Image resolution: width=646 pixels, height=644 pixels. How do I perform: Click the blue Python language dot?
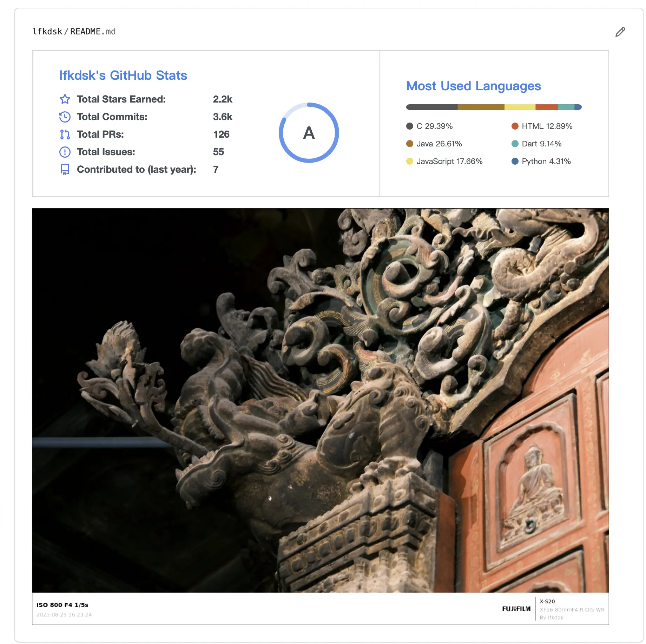coord(515,161)
